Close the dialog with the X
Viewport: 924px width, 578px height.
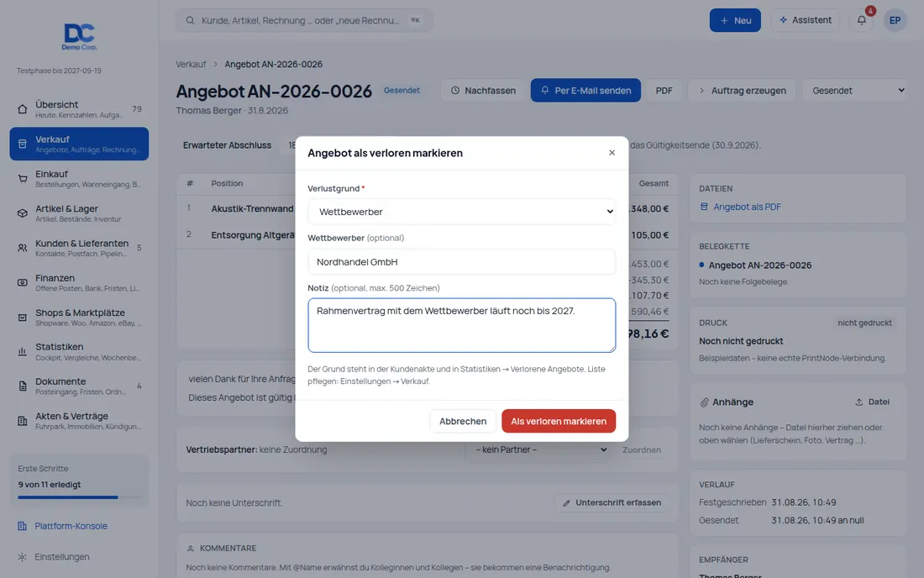click(612, 153)
